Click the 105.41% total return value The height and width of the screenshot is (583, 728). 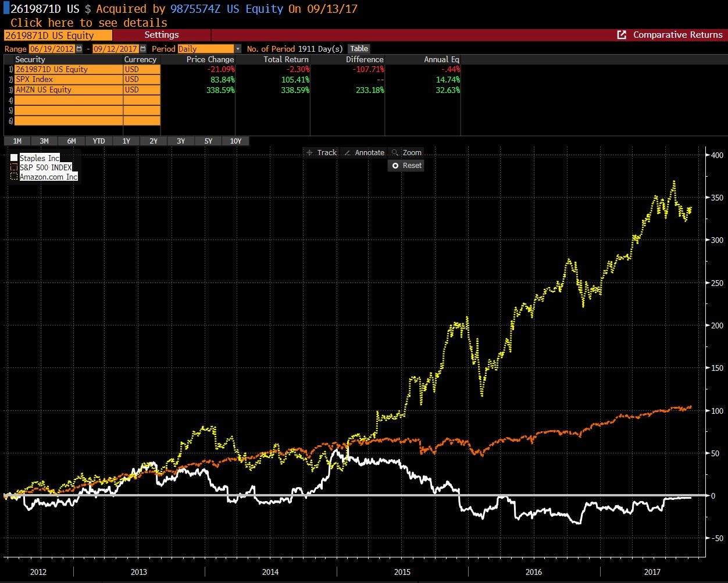coord(295,79)
